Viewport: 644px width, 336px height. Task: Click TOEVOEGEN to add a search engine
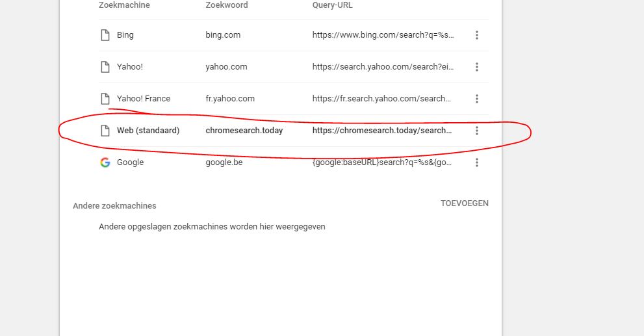click(465, 203)
